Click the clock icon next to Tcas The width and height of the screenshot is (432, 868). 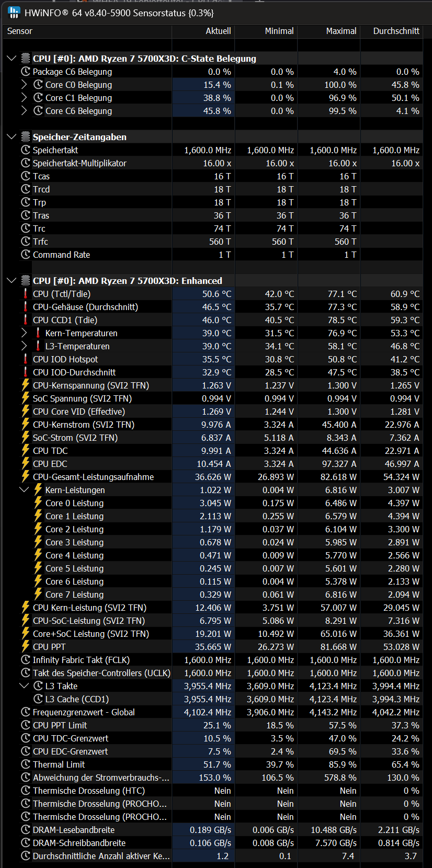(26, 176)
